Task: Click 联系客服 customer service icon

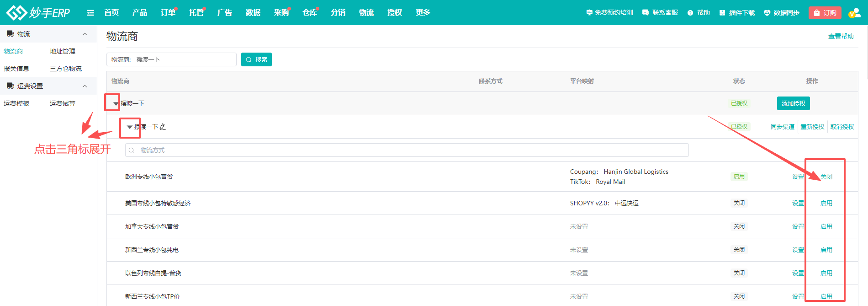Action: pyautogui.click(x=646, y=13)
